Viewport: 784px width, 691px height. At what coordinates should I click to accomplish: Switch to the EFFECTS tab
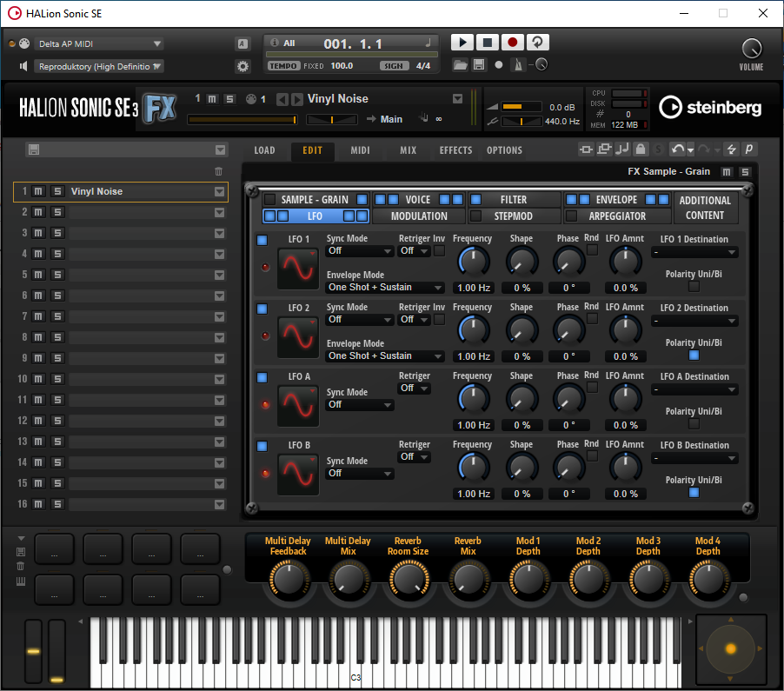tap(455, 150)
